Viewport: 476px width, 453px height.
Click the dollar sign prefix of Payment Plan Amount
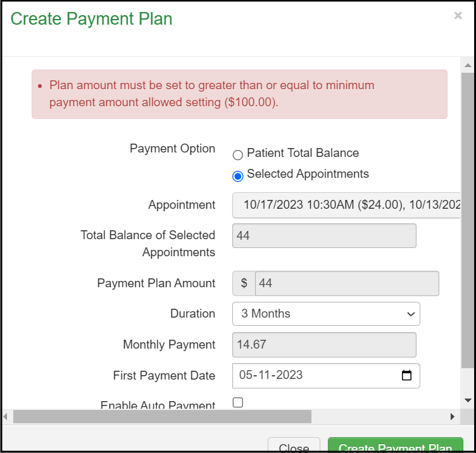coord(244,283)
